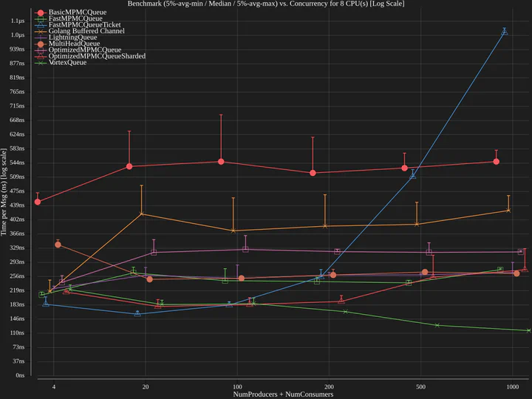Click the 1.1µs y-axis tick label

tap(16, 21)
